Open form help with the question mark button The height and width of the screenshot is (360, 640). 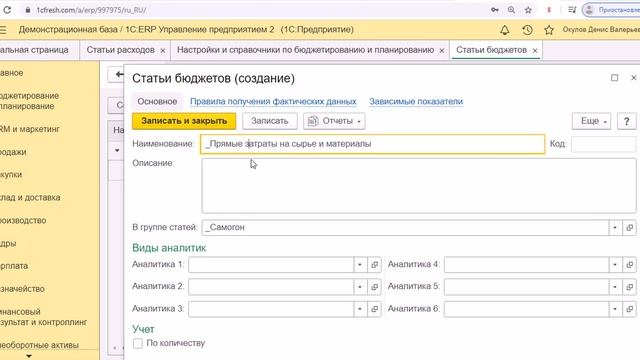pos(626,121)
